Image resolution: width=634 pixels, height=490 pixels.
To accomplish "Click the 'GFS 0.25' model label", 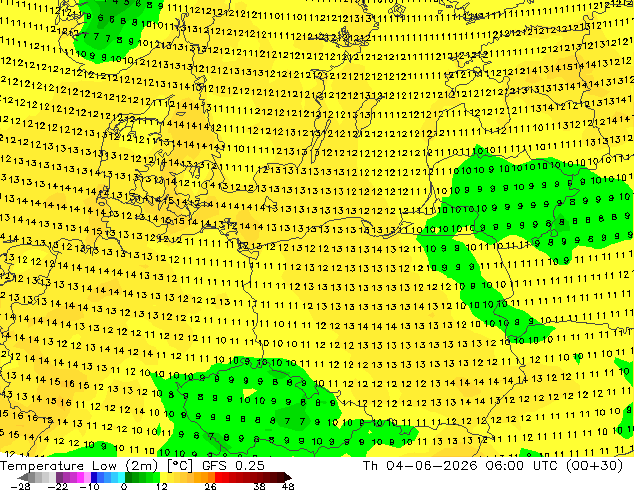I will pos(233,466).
